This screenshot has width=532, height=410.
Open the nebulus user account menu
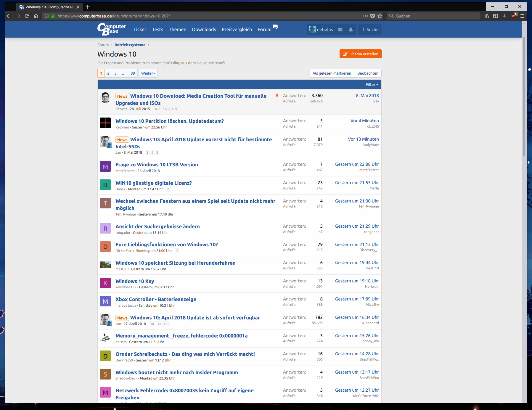point(321,30)
